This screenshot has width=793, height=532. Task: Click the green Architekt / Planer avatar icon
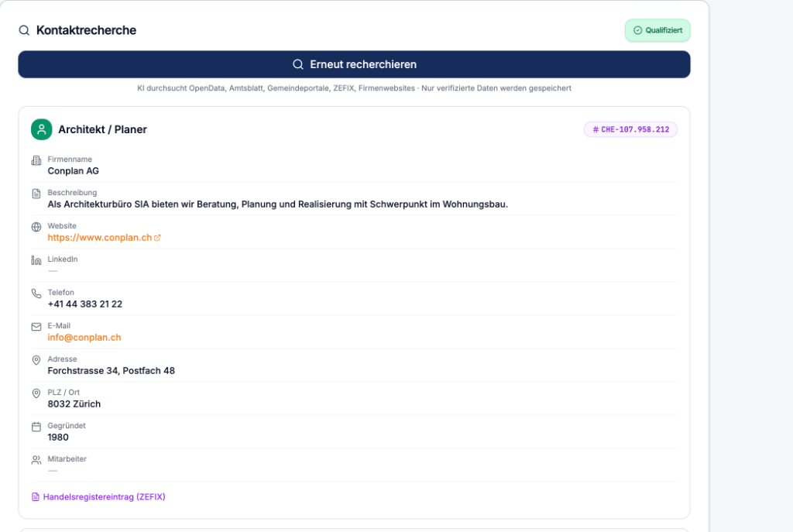[42, 129]
